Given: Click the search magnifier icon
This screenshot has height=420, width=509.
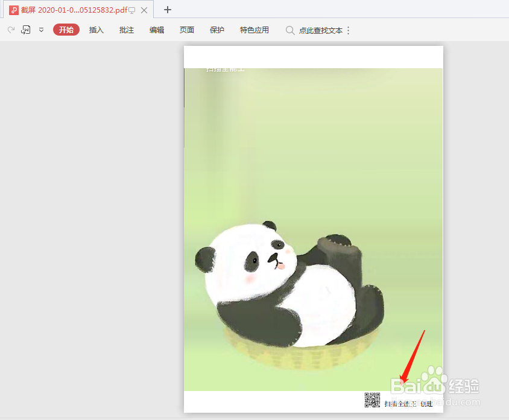Looking at the screenshot, I should (290, 31).
